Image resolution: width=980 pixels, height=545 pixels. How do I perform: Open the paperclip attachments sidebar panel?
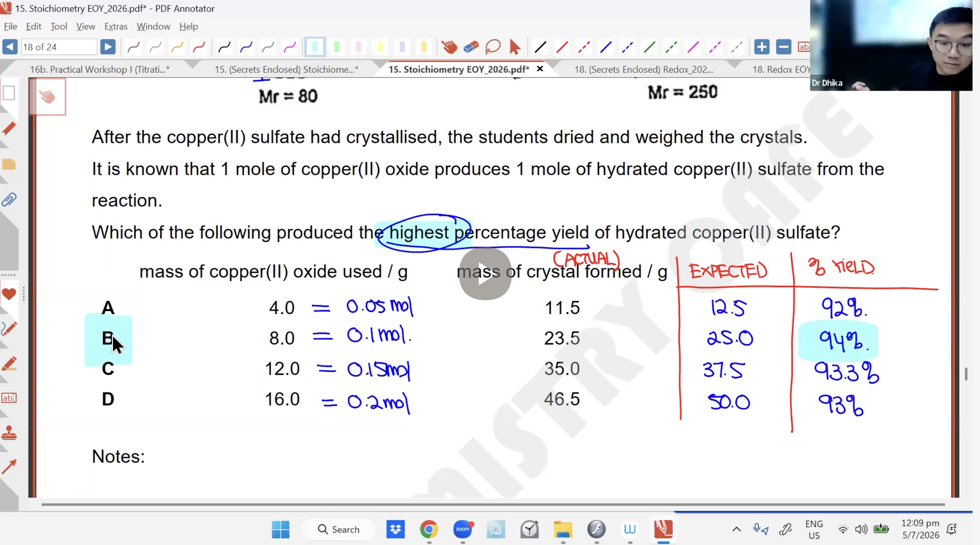(9, 200)
